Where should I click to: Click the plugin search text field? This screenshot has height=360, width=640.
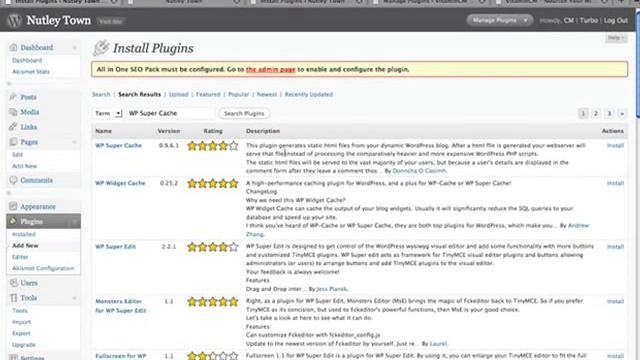[170, 113]
